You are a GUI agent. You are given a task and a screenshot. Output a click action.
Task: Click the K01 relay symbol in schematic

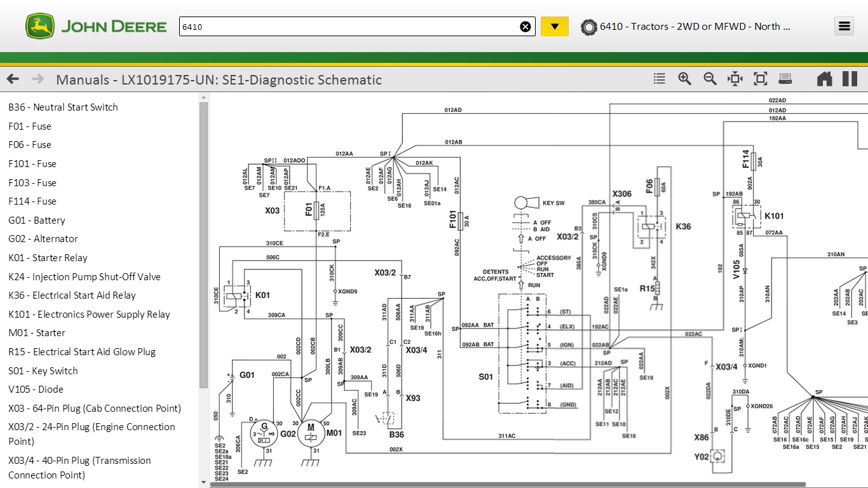(237, 296)
